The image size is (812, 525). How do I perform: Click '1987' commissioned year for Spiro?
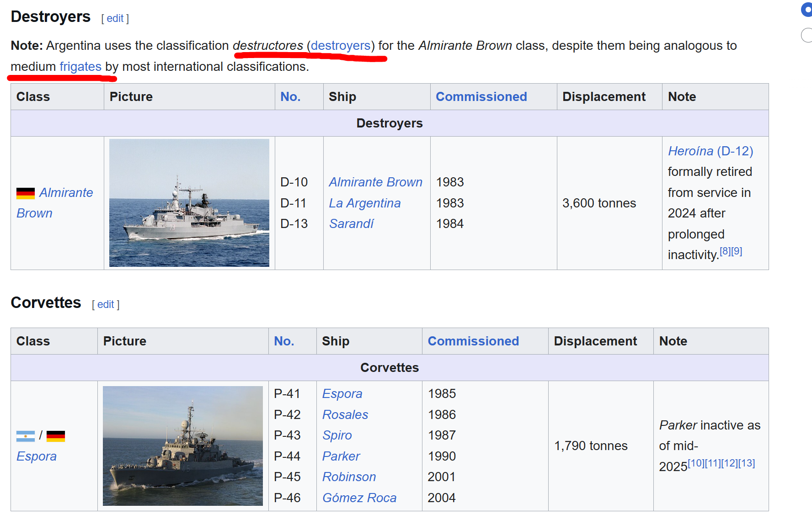tap(442, 435)
